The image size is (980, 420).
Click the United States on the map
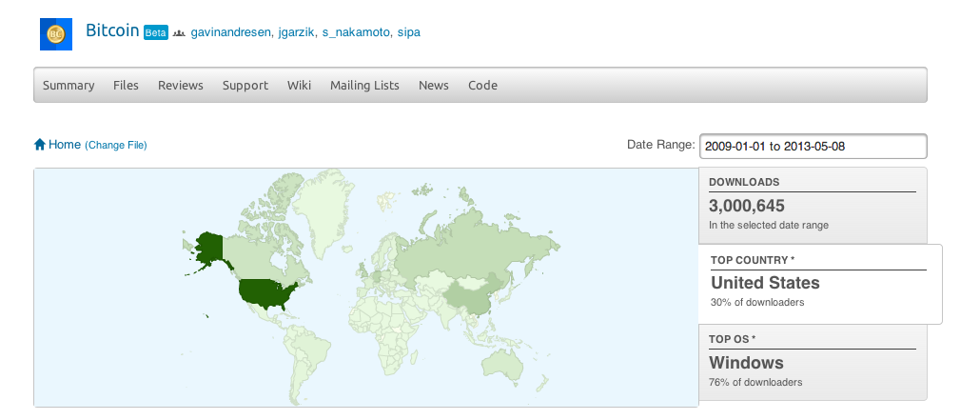[266, 293]
